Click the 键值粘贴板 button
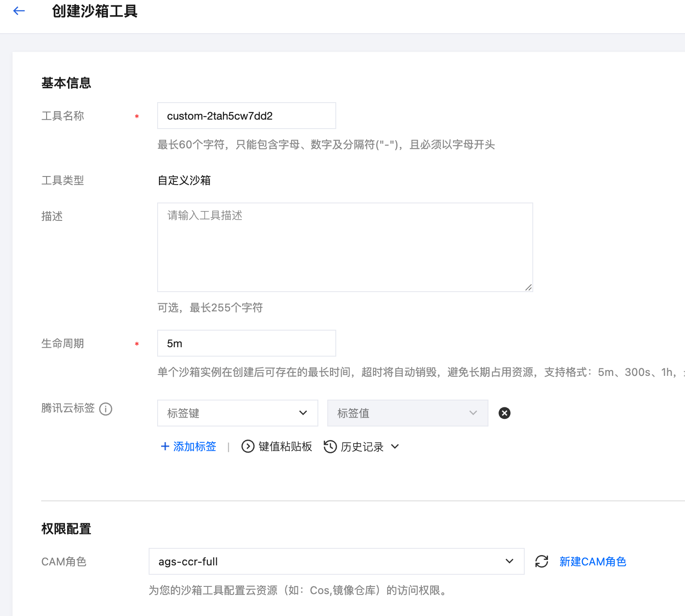 click(x=285, y=447)
